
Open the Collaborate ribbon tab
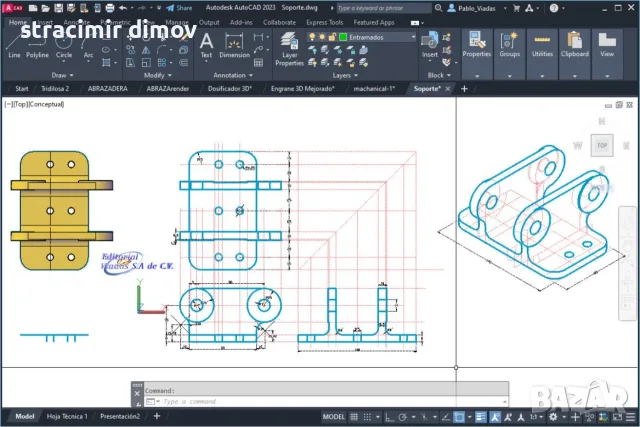[279, 22]
